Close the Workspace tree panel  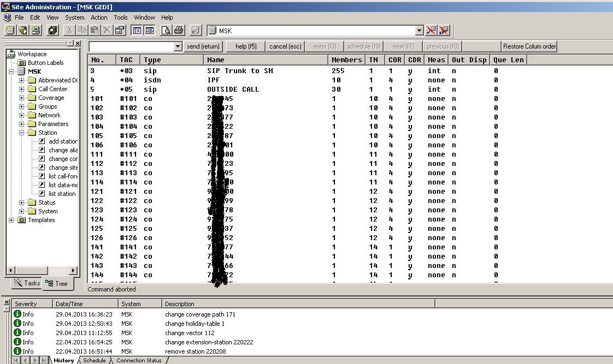[78, 43]
